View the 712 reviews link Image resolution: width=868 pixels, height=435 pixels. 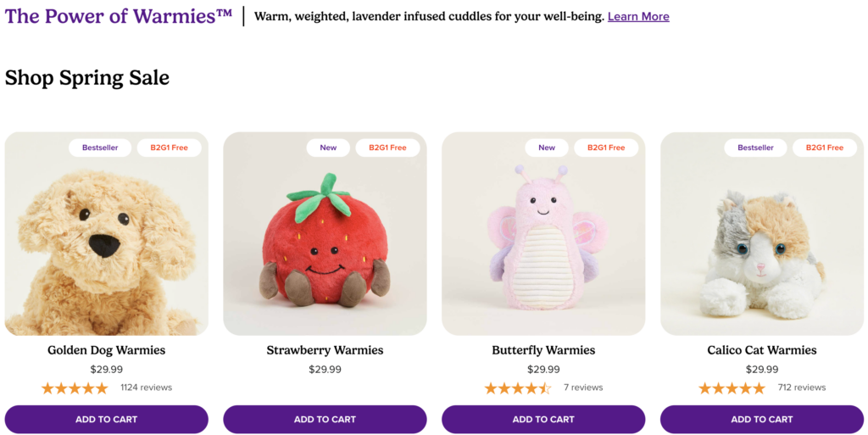[802, 388]
